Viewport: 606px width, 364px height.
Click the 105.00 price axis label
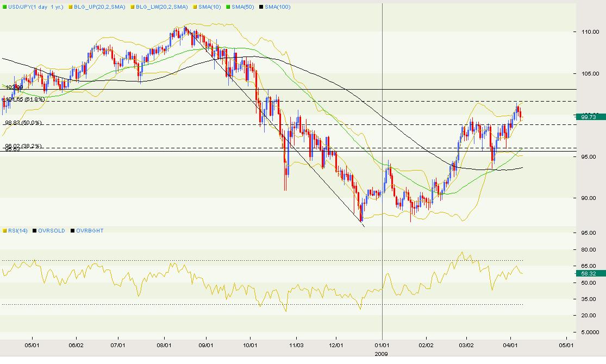coord(590,73)
